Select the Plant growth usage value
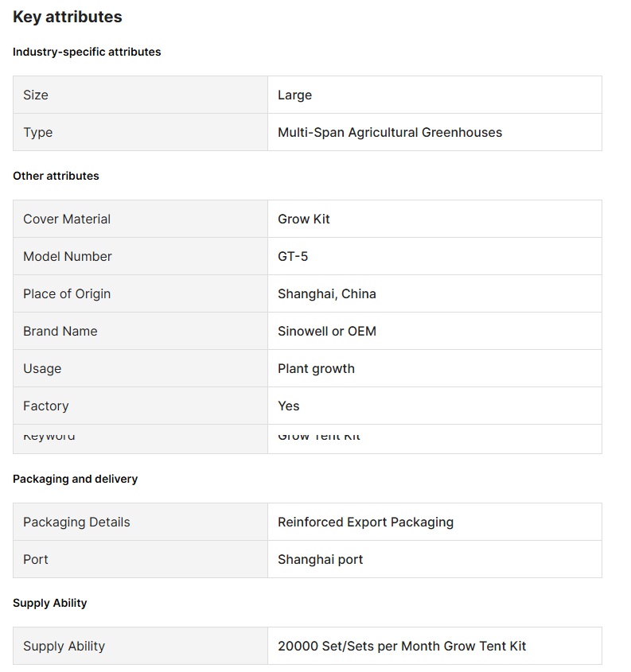This screenshot has width=631, height=672. (x=316, y=368)
